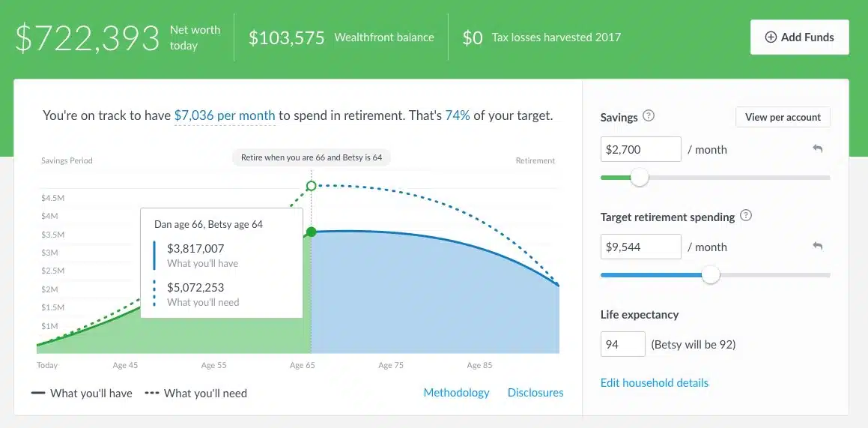Open the Edit household details link

coord(654,382)
